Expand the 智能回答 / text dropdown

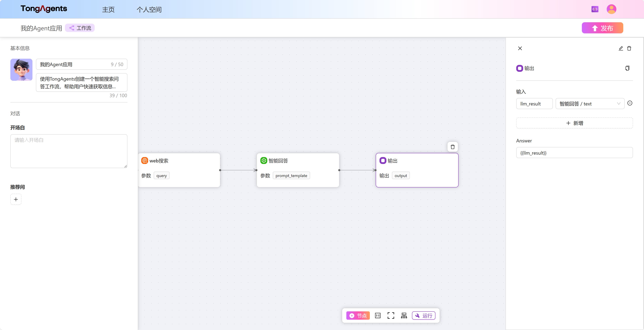[590, 104]
